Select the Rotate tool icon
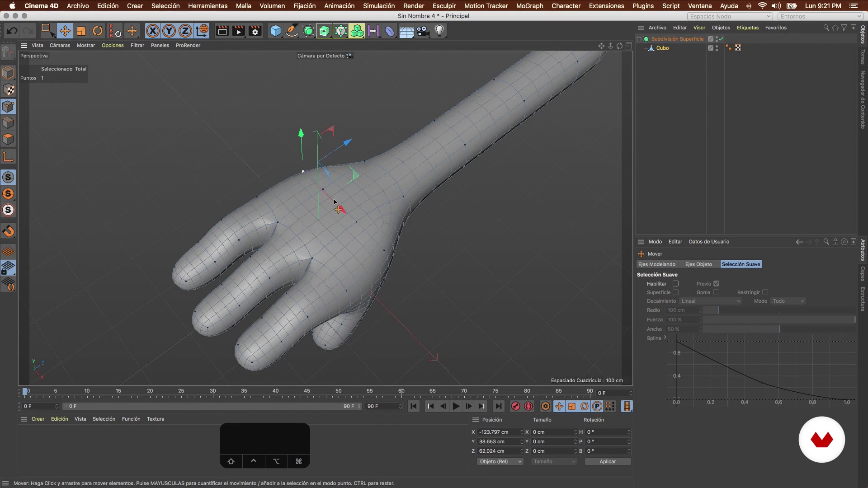868x488 pixels. pyautogui.click(x=98, y=31)
